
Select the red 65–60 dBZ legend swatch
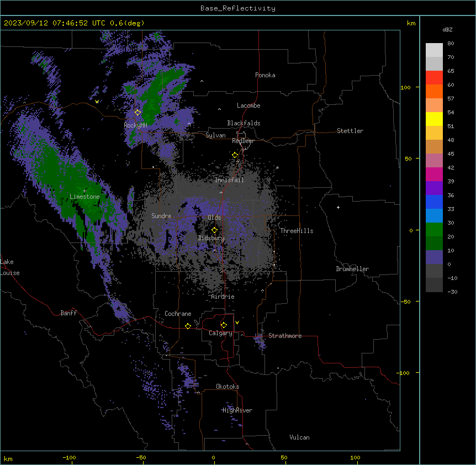(434, 78)
